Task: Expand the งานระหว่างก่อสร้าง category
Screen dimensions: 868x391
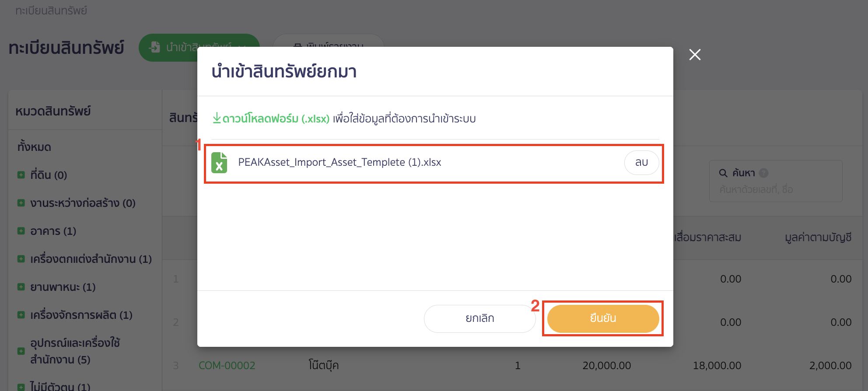Action: [x=21, y=202]
